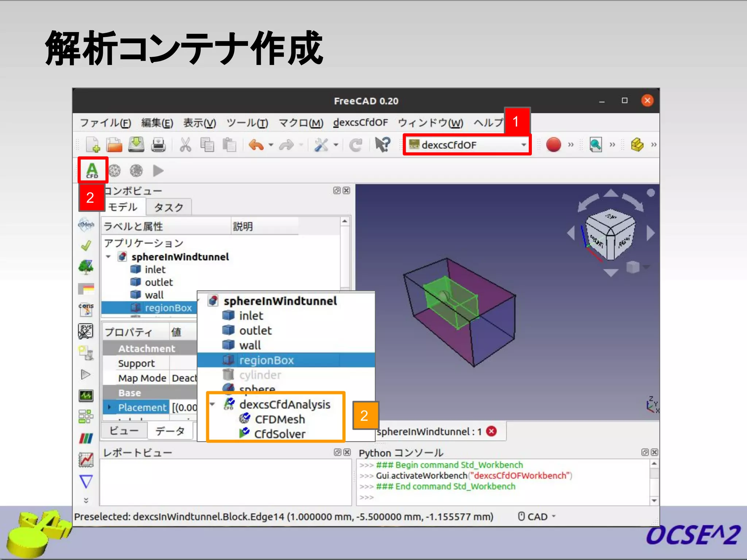747x560 pixels.
Task: Collapse the sphereInWindtunnel tree node
Action: click(108, 257)
